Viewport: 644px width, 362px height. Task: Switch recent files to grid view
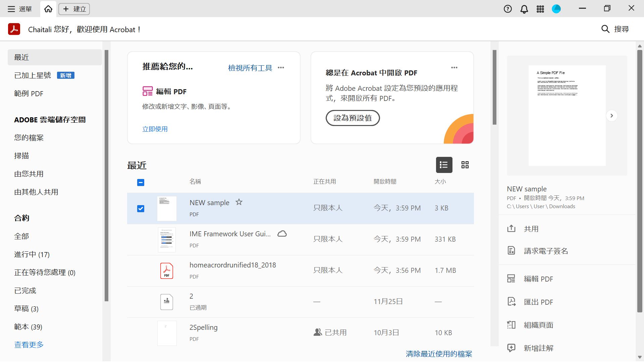point(465,165)
